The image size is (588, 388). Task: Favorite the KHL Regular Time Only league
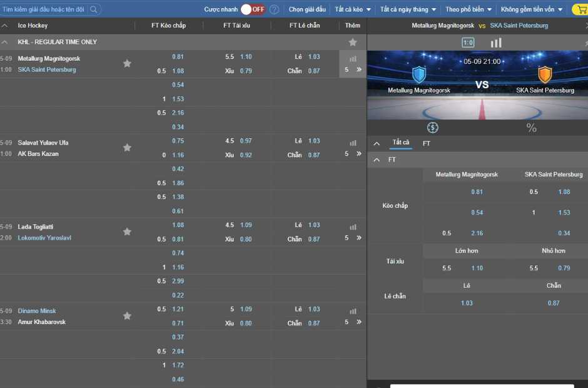pos(353,42)
